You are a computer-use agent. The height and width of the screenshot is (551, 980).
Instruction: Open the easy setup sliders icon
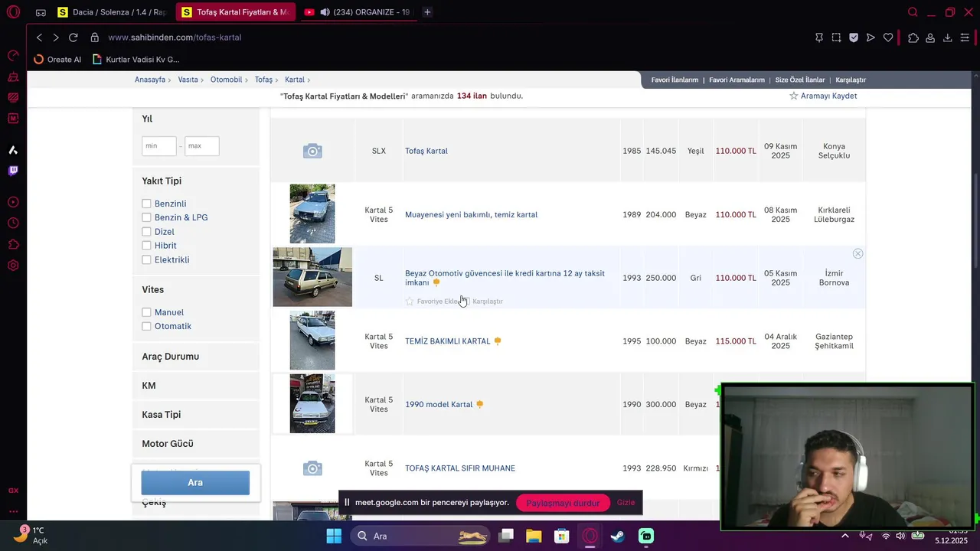point(965,37)
